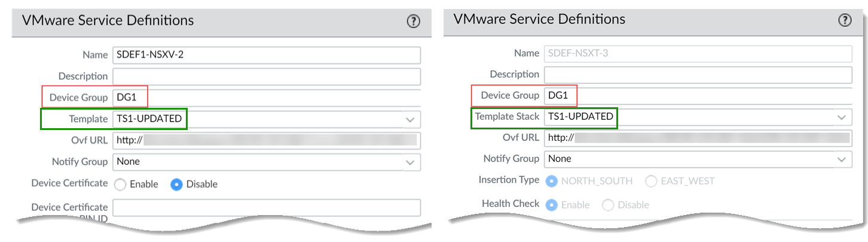This screenshot has height=242, width=868.
Task: Click the left Description field
Action: pyautogui.click(x=266, y=77)
